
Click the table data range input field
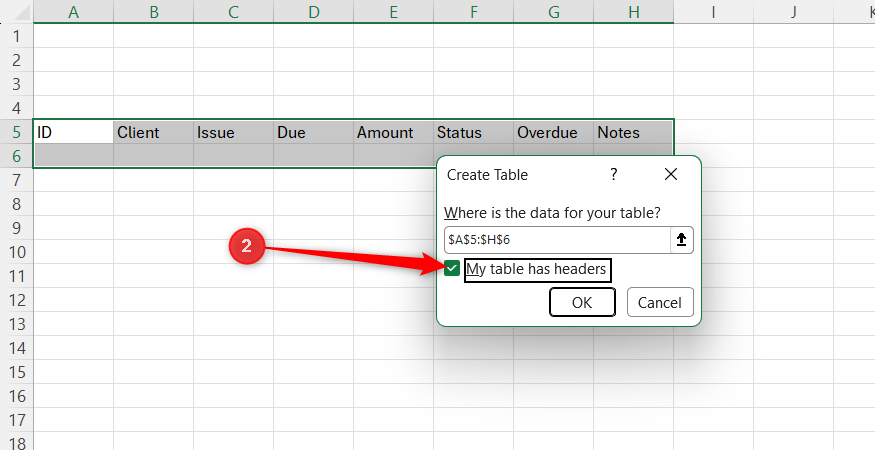click(557, 240)
